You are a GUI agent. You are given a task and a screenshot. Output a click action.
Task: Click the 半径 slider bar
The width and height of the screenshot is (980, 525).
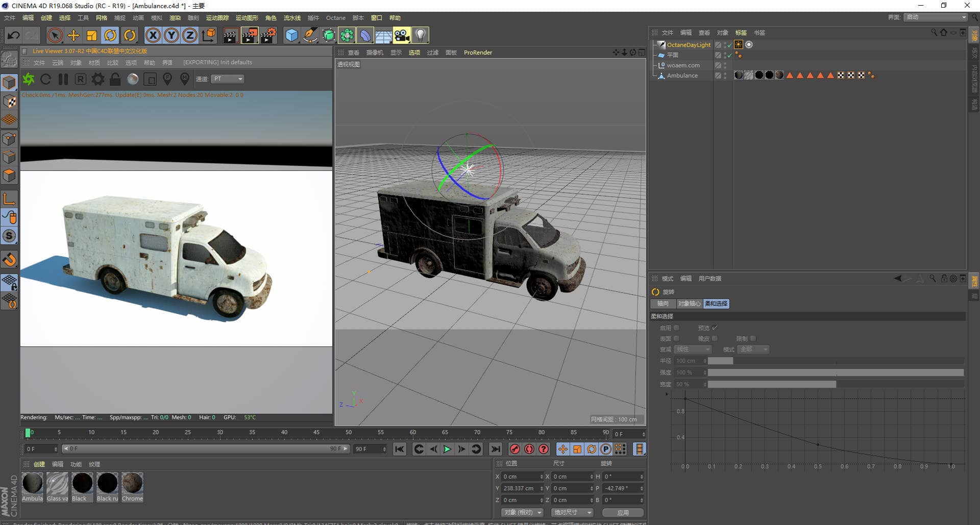(836, 361)
